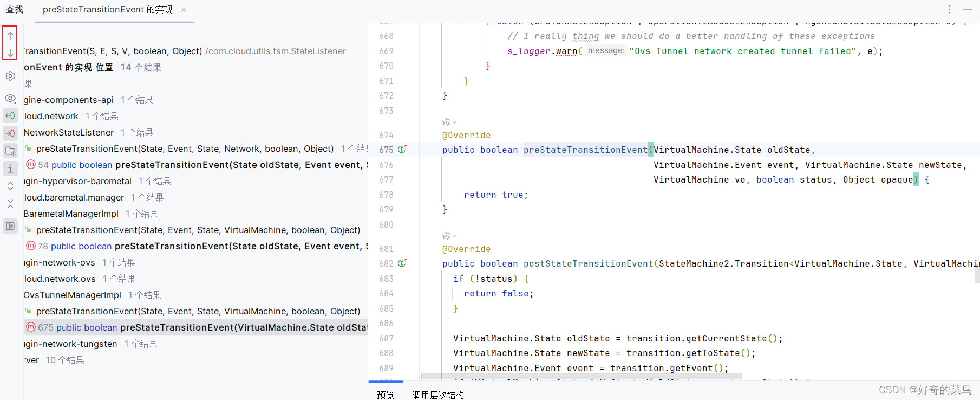This screenshot has width=980, height=400.
Task: Select the line 54 preStateTransitionEvent result
Action: [196, 165]
